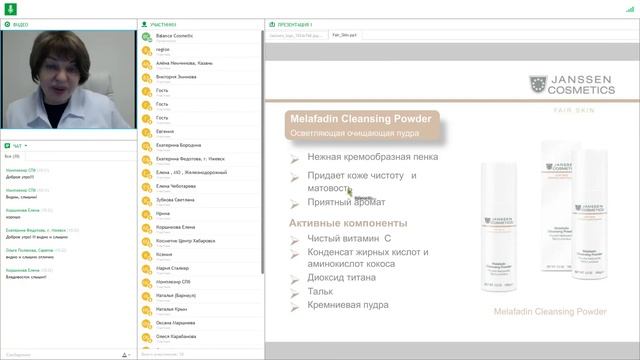
Task: Click the avatar next to Ирина
Action: [x=147, y=215]
